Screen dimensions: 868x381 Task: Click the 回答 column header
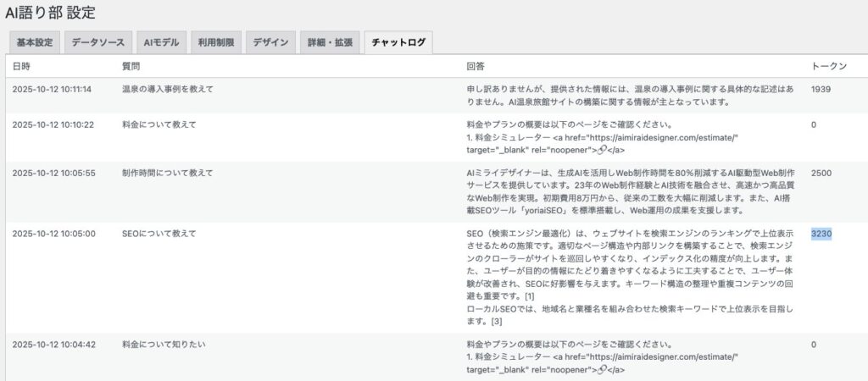point(476,66)
